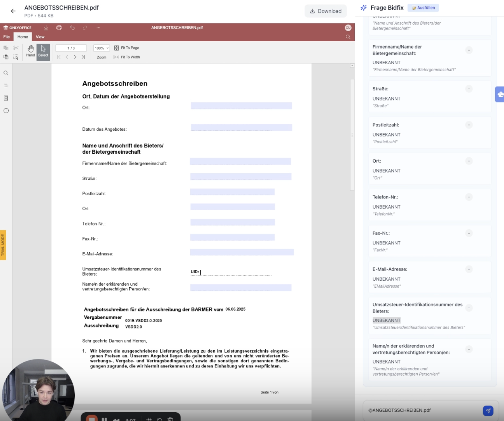The width and height of the screenshot is (504, 421).
Task: Collapse the Straße field card
Action: (469, 89)
